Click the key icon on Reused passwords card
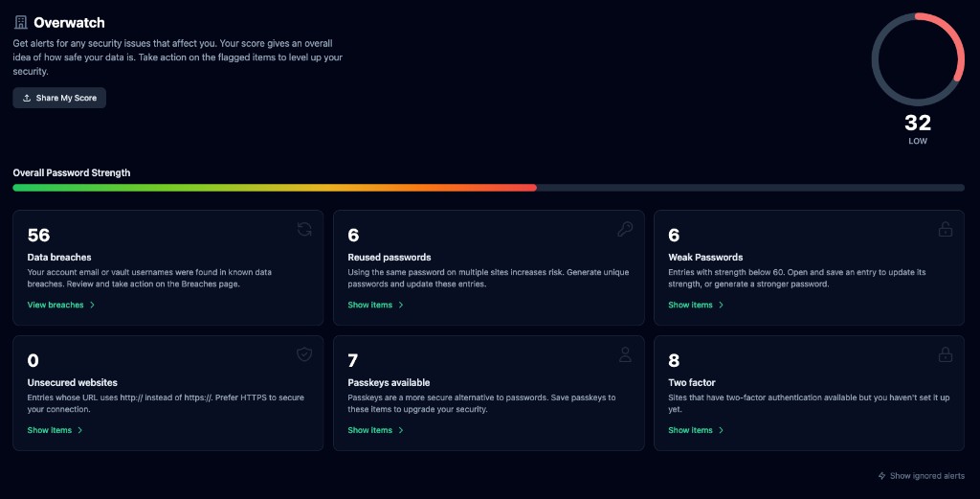The image size is (980, 499). click(625, 229)
